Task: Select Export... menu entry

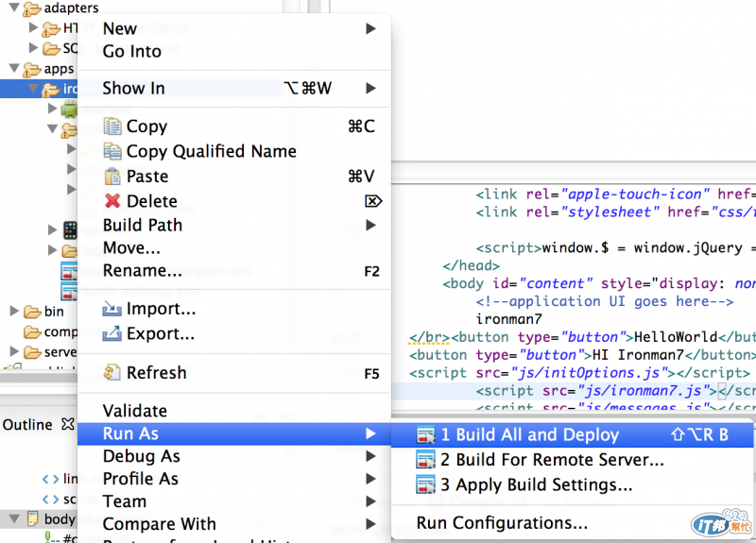Action: 233,333
